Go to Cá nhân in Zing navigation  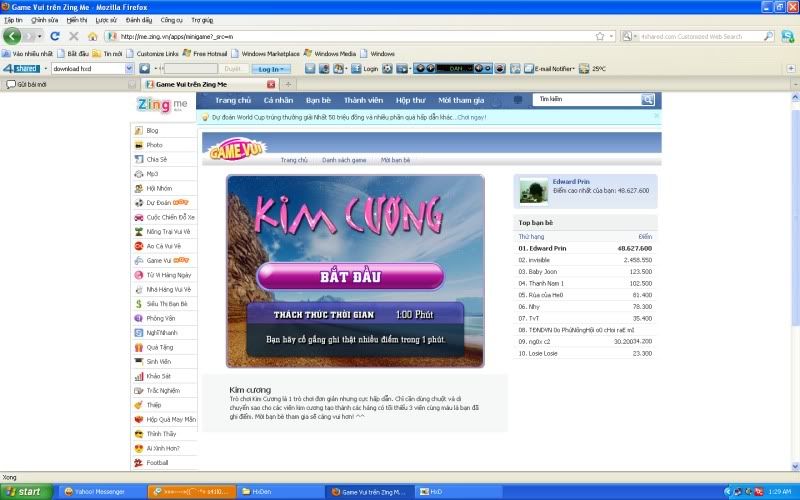[x=278, y=100]
